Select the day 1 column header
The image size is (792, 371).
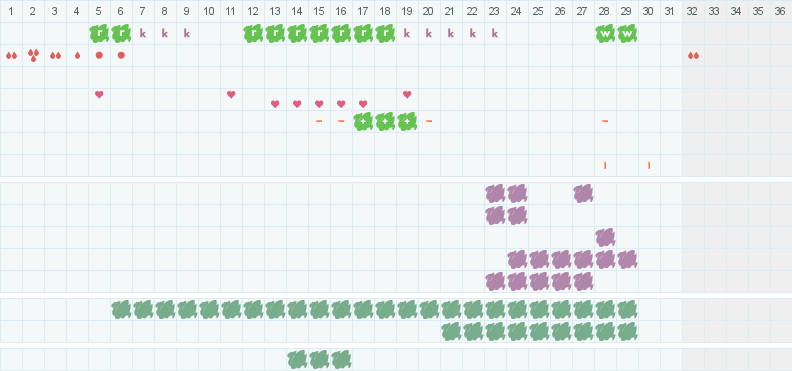pyautogui.click(x=11, y=11)
